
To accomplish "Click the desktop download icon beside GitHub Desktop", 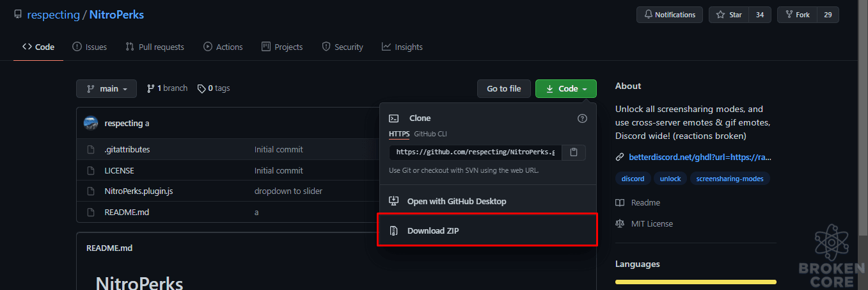I will click(x=395, y=201).
